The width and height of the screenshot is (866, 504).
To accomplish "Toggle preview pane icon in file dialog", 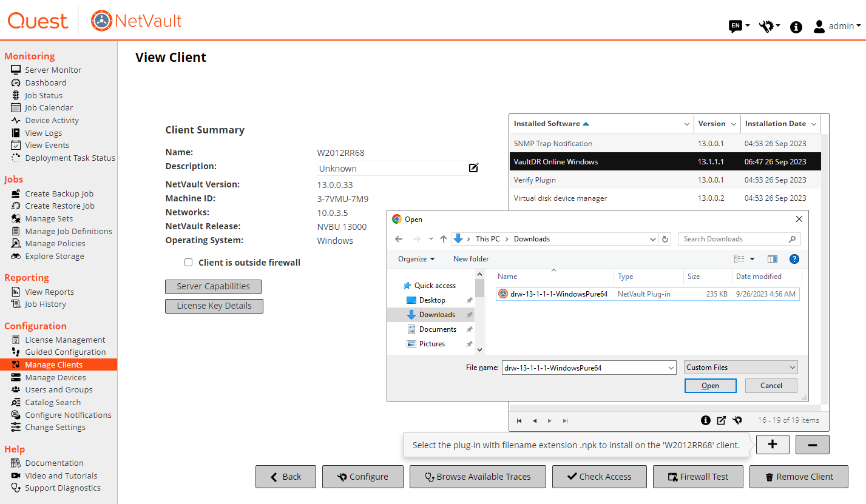I will (x=772, y=259).
